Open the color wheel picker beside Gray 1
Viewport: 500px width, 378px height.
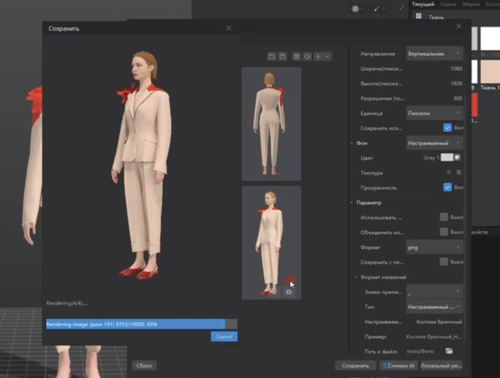click(x=458, y=157)
